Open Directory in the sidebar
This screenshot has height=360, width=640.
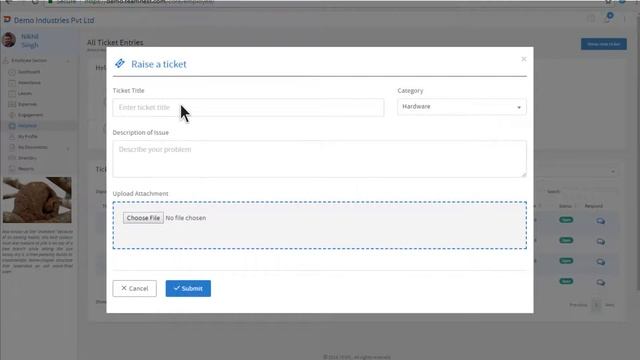pyautogui.click(x=27, y=158)
